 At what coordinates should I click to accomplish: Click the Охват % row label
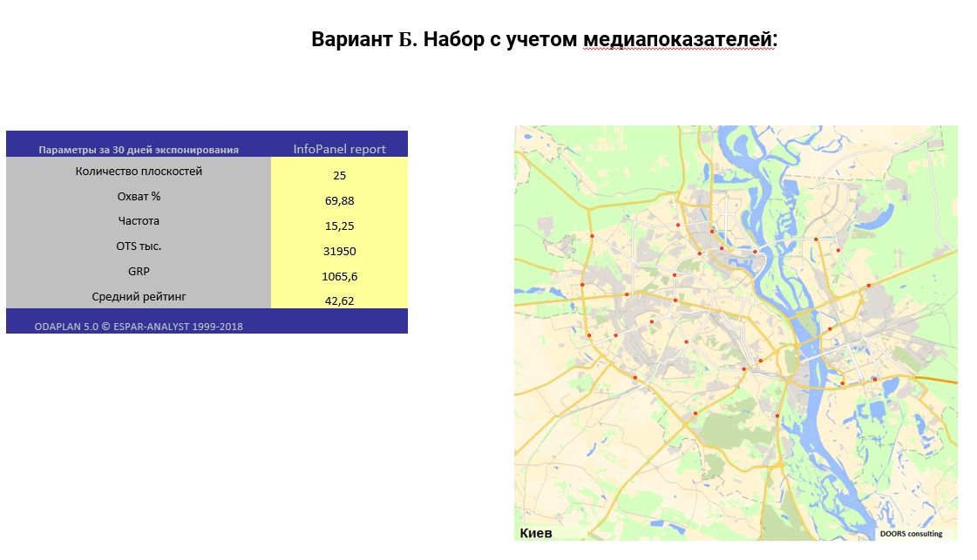click(139, 197)
